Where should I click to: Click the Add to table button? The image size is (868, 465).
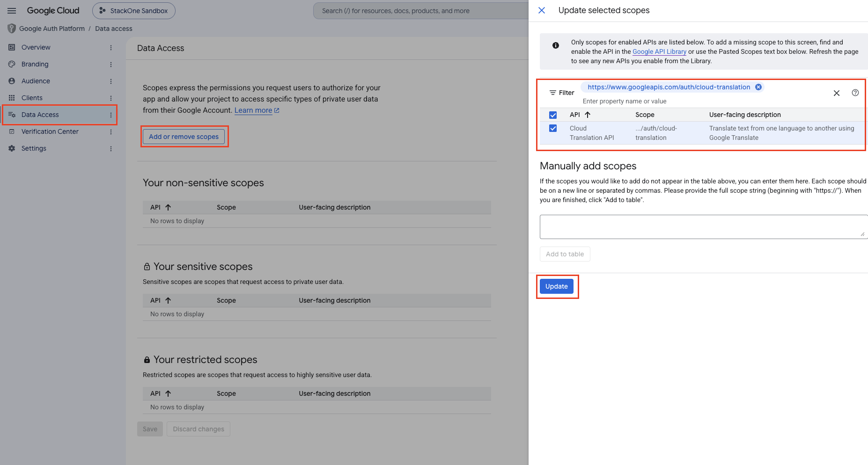point(565,254)
